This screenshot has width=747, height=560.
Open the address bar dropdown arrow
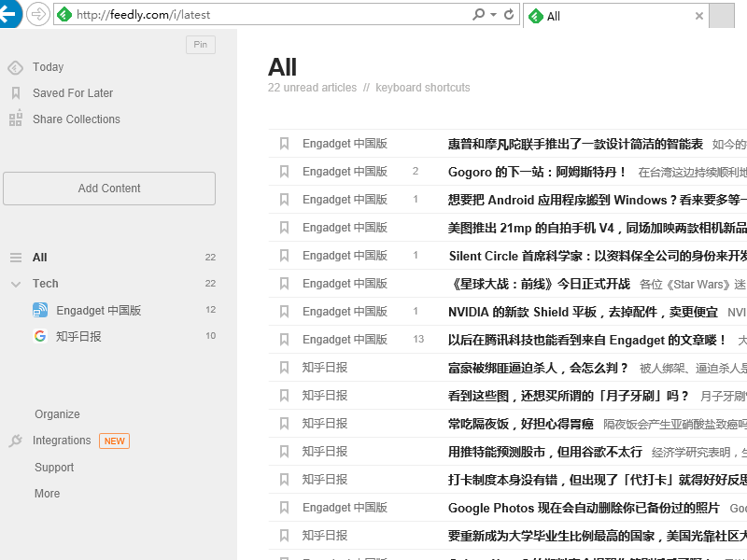point(493,15)
